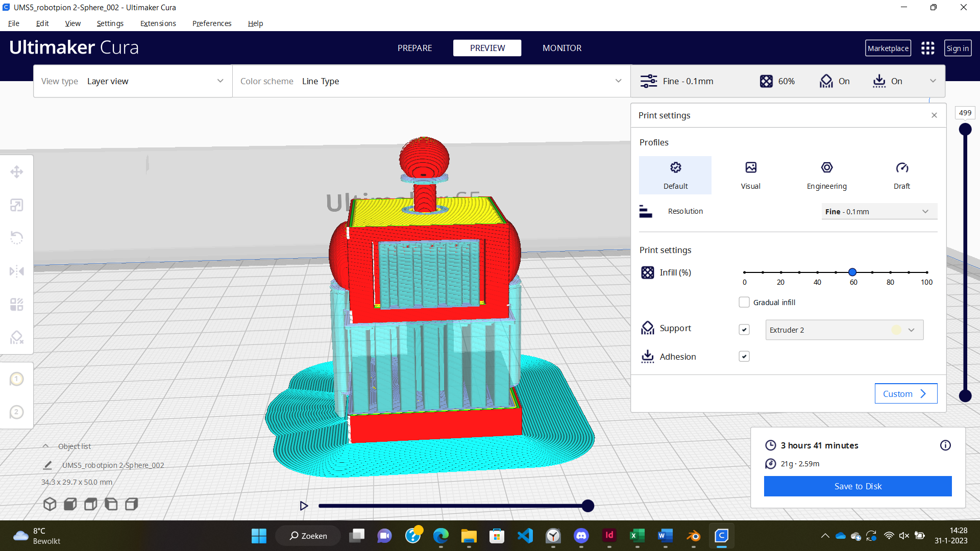Toggle the Adhesion checkbox
This screenshot has width=980, height=551.
pos(744,357)
